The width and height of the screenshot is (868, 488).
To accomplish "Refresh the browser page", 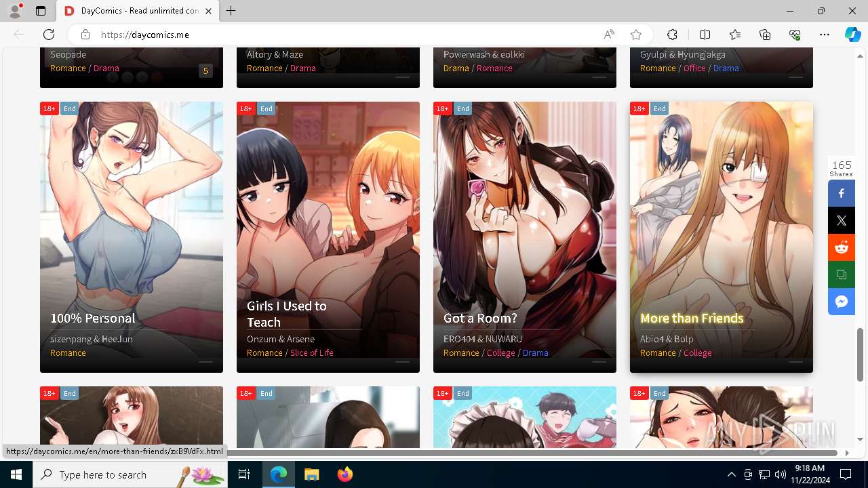I will (49, 35).
